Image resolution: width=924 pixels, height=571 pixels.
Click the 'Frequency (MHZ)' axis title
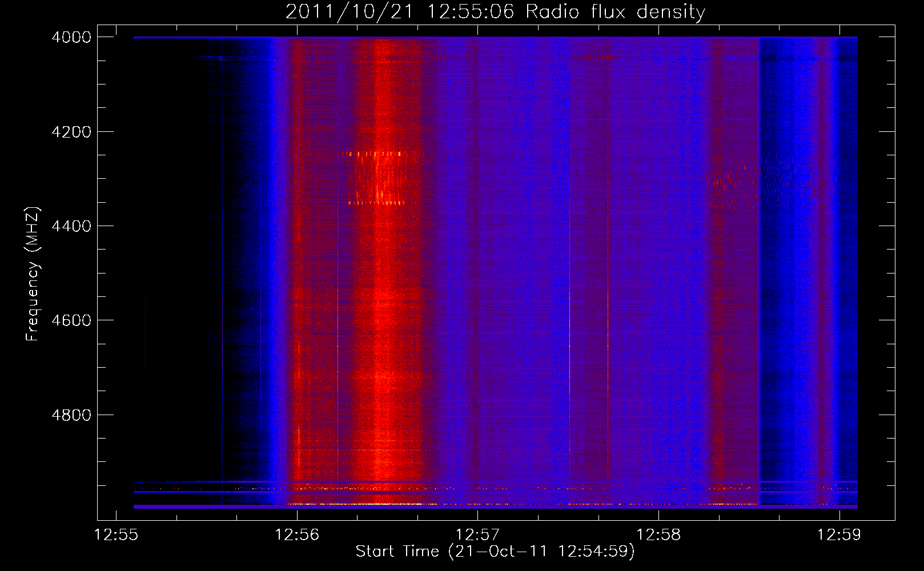[x=33, y=274]
